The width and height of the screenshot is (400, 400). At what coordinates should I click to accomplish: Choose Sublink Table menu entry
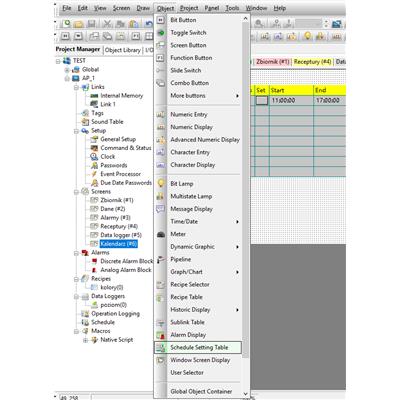(x=198, y=322)
